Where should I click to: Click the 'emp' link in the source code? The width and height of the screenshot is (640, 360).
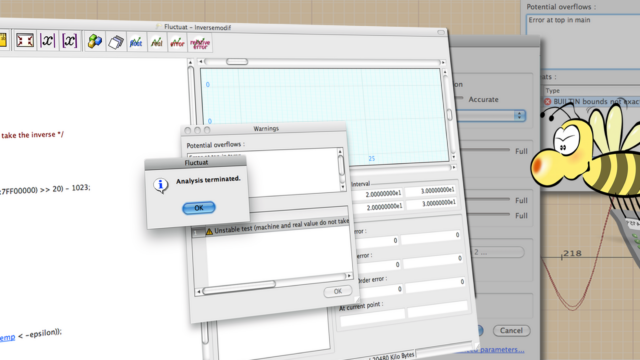point(7,338)
